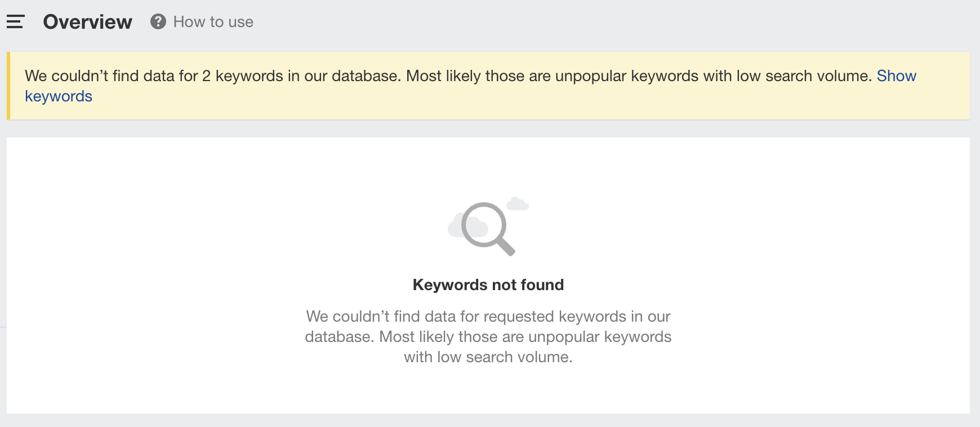Click the word "keywords" on banner's second line
This screenshot has height=427, width=980.
pos(59,96)
